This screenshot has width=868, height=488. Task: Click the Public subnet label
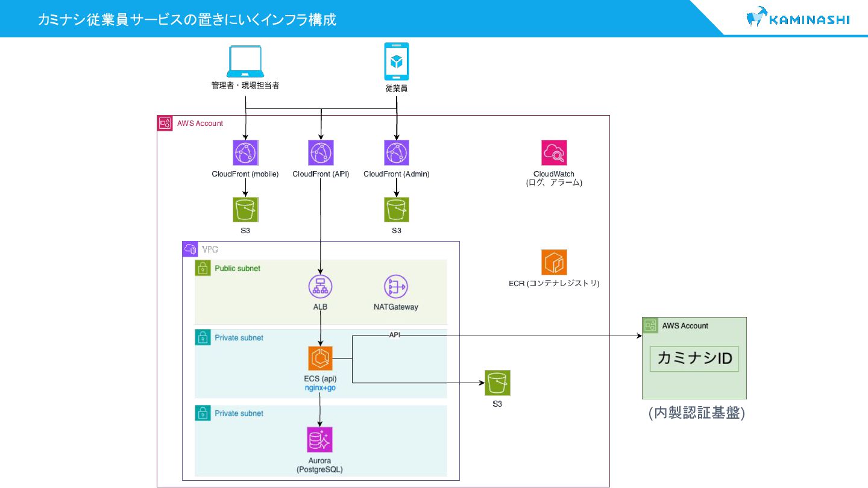[x=237, y=268]
